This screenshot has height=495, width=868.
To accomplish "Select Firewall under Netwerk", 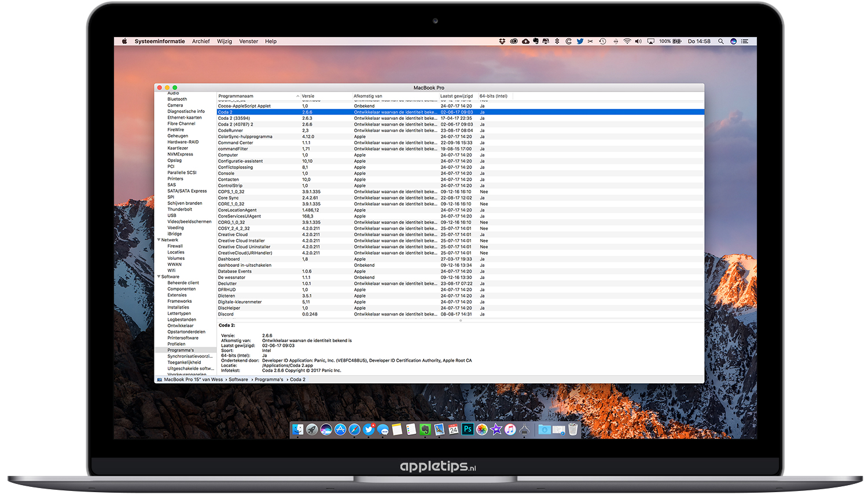I will (175, 246).
